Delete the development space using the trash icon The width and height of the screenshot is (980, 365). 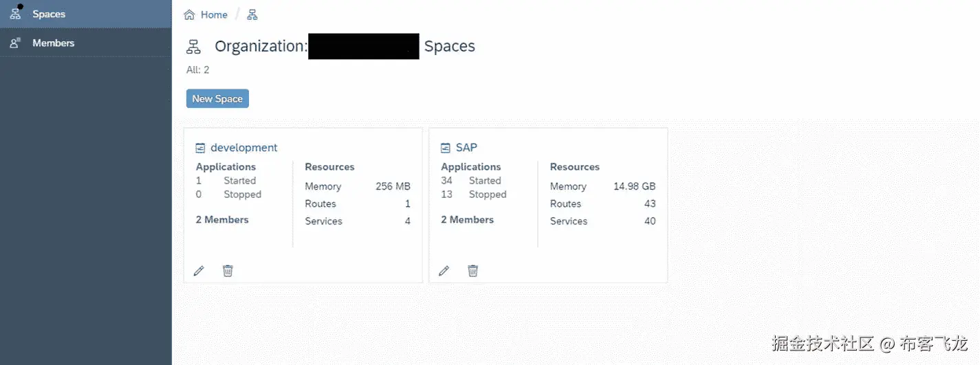coord(228,271)
